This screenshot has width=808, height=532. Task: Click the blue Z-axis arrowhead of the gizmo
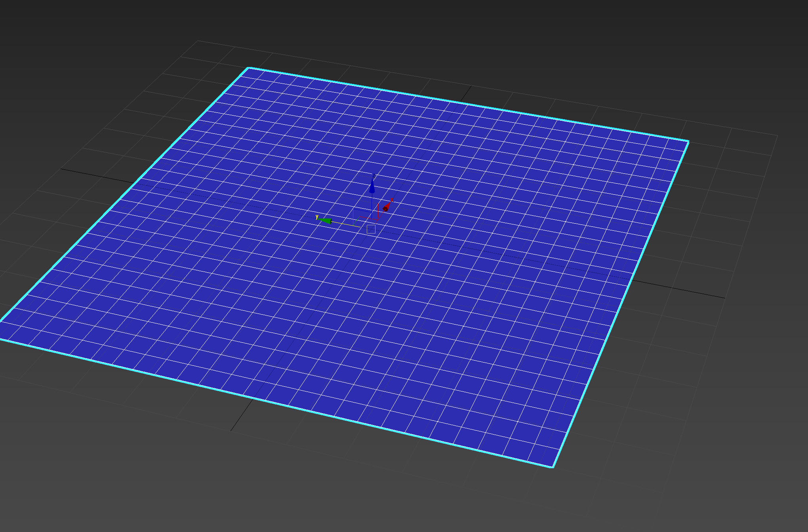372,187
